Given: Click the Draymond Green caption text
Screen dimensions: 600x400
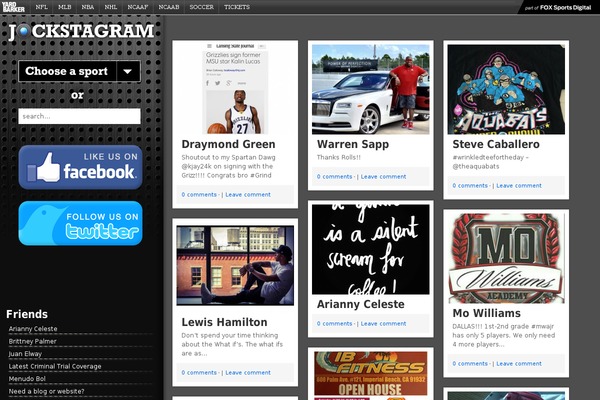Looking at the screenshot, I should (228, 167).
